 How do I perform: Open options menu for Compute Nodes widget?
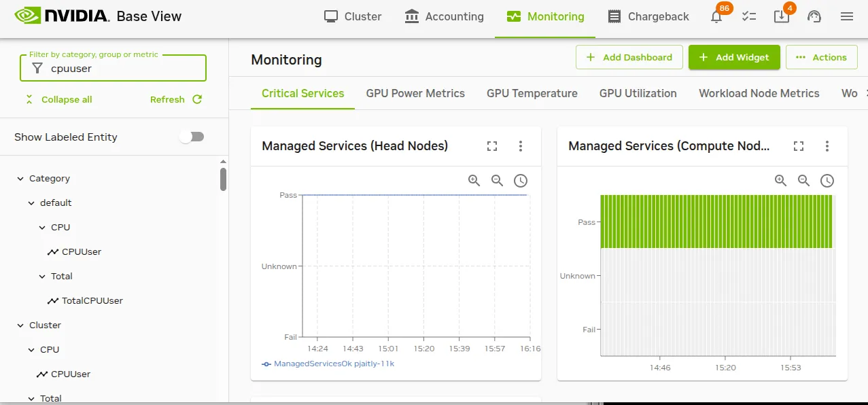coord(827,146)
